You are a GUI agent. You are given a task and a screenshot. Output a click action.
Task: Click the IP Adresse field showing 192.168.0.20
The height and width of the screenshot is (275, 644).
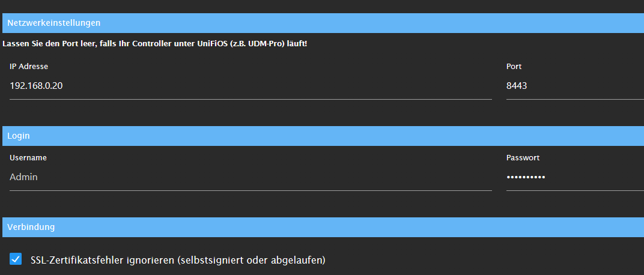point(251,86)
